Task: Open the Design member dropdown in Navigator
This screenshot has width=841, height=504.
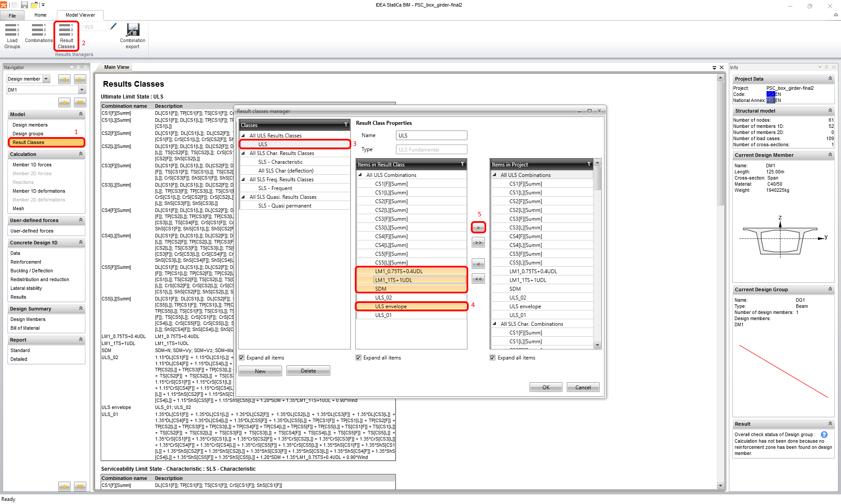Action: tap(46, 79)
